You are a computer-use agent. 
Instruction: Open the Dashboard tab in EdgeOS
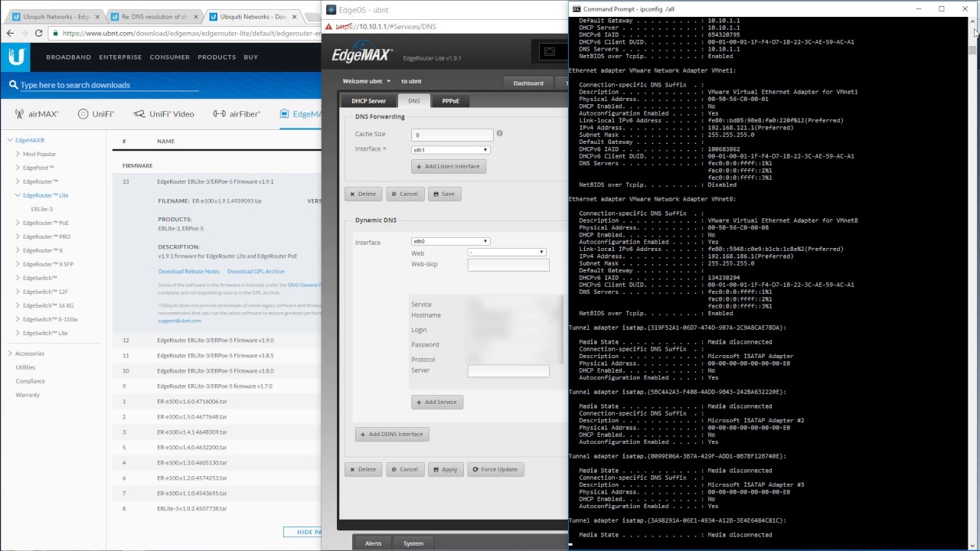[528, 83]
